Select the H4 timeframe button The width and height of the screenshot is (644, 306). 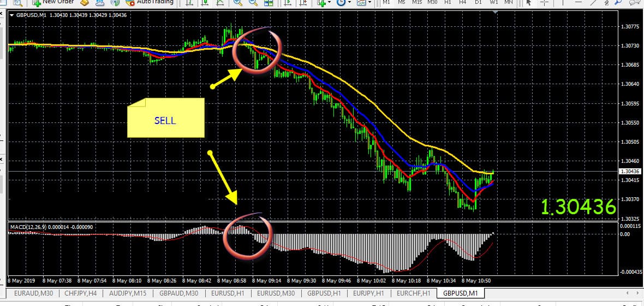[463, 2]
